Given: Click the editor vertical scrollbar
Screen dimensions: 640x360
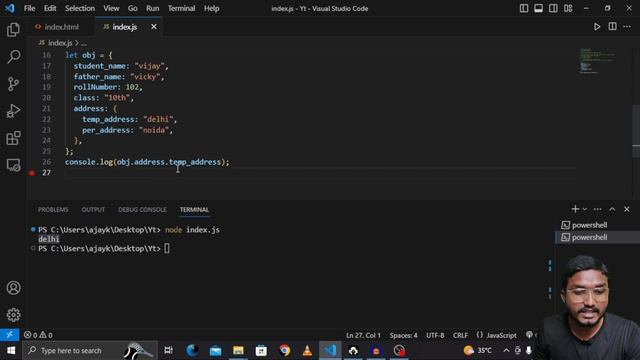Looking at the screenshot, I should [636, 131].
